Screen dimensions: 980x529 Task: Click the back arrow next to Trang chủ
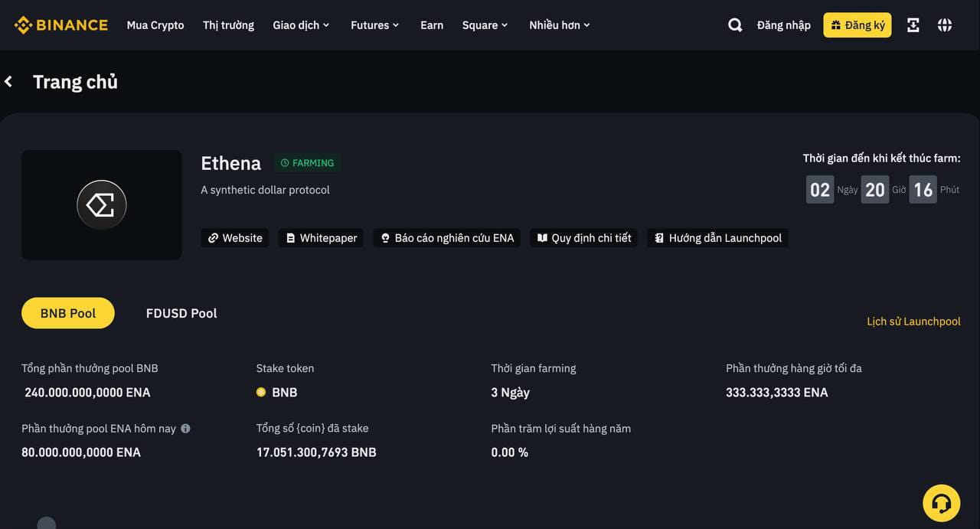(x=8, y=81)
